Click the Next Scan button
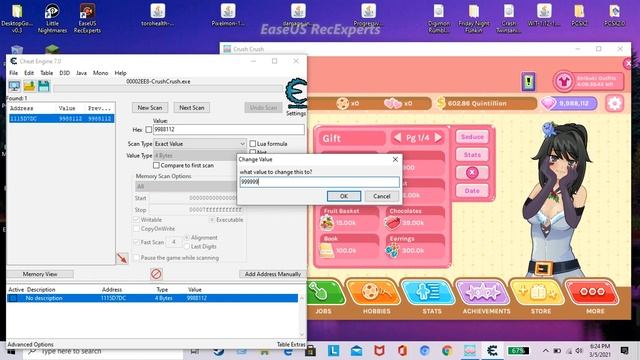Viewport: 640px width, 360px height. coord(191,108)
